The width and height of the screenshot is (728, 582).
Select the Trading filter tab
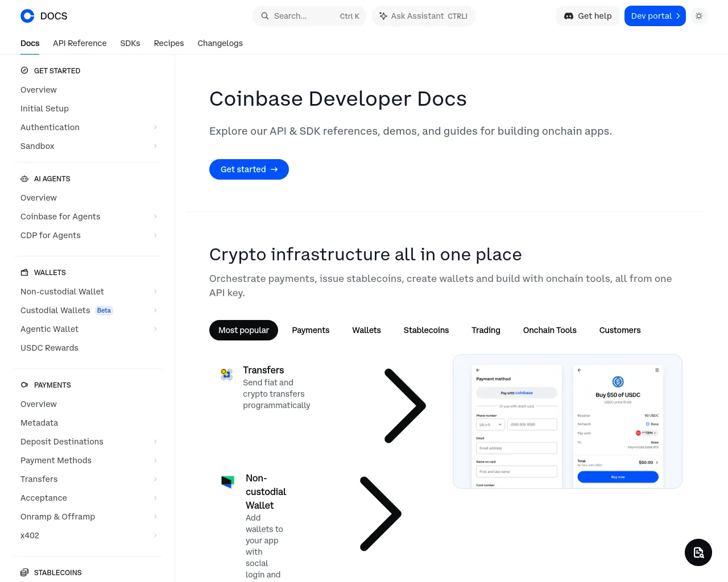tap(486, 330)
